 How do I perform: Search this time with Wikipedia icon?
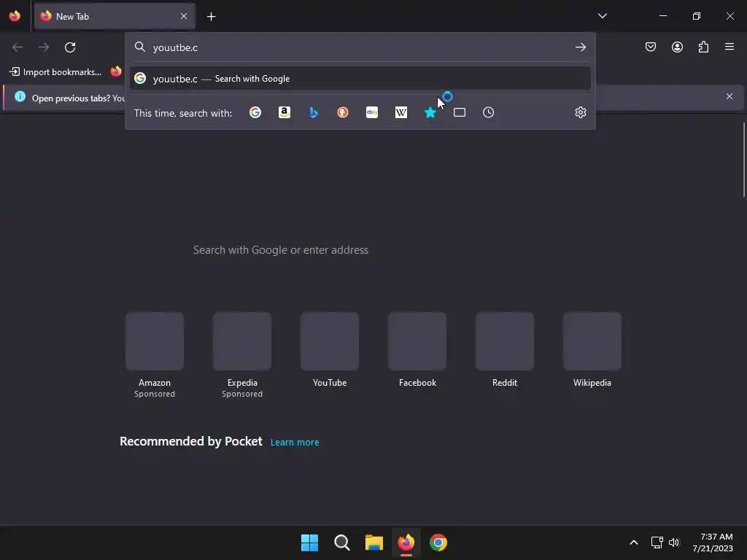pos(401,112)
